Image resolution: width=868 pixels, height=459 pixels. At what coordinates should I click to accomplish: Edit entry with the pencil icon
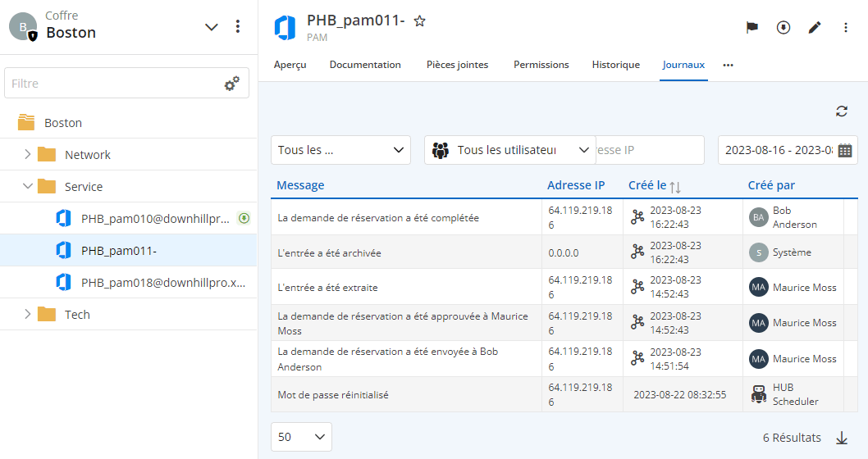tap(815, 27)
